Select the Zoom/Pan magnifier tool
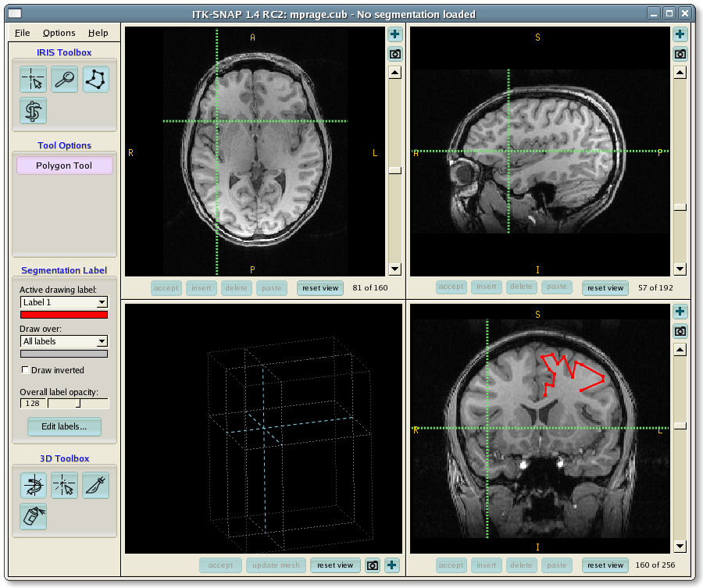 [64, 80]
